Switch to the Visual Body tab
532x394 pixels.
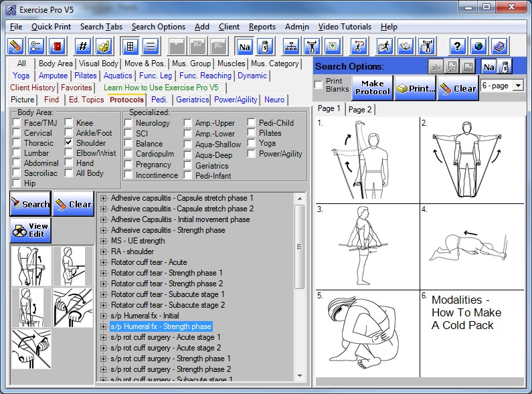coord(98,64)
